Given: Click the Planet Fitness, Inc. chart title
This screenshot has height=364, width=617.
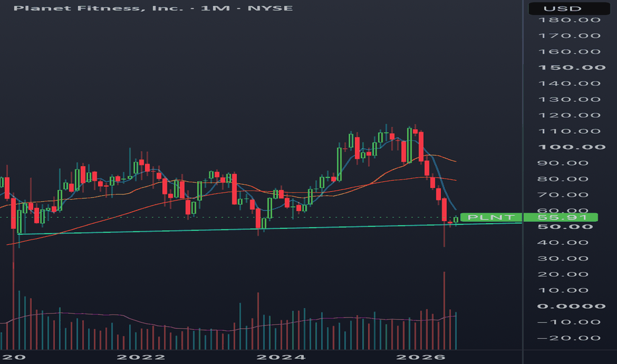Looking at the screenshot, I should [153, 8].
